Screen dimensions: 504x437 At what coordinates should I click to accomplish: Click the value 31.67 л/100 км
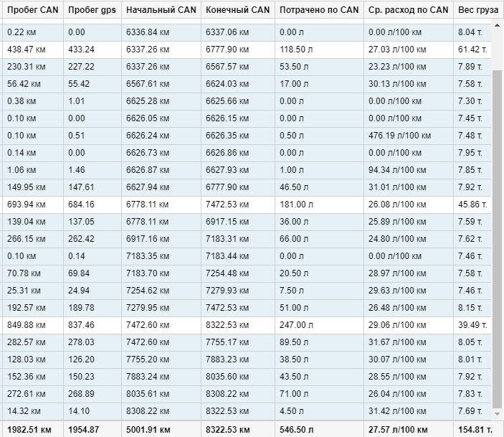(x=397, y=342)
